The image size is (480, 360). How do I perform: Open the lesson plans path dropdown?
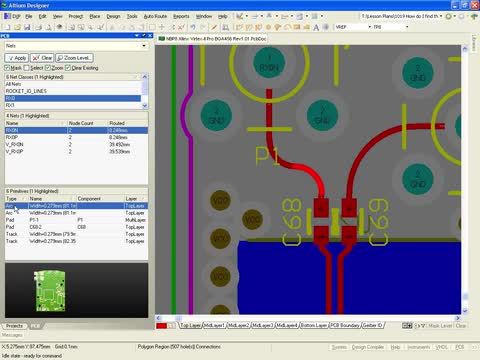click(441, 16)
